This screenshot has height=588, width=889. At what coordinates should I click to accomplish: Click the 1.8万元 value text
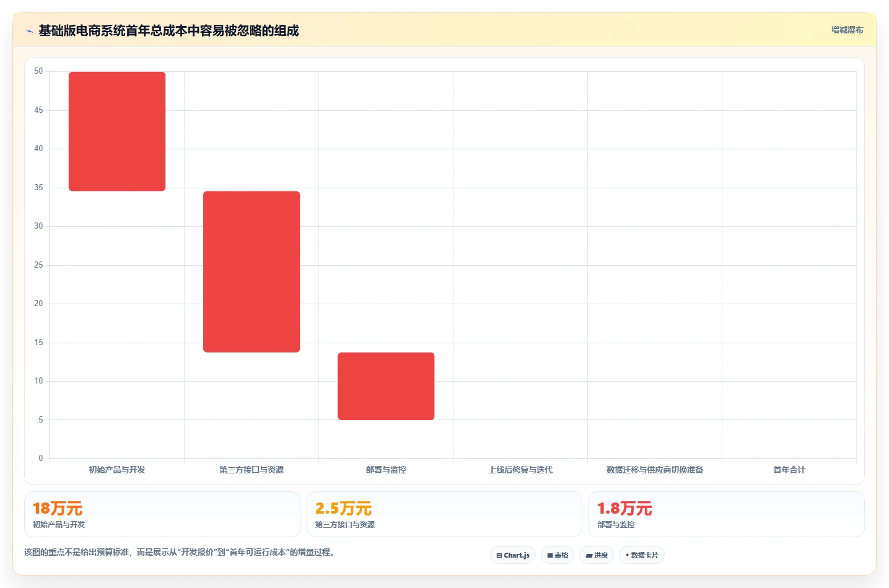click(624, 509)
